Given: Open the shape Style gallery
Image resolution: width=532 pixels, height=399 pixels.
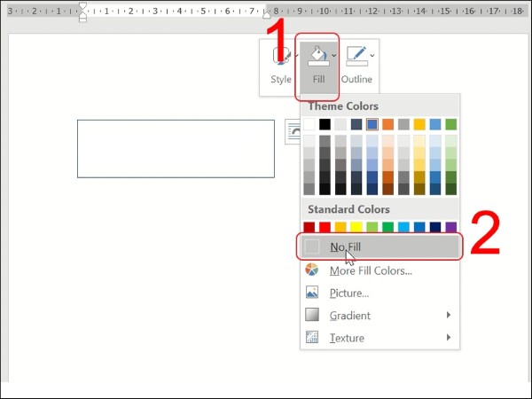Looking at the screenshot, I should tap(280, 65).
